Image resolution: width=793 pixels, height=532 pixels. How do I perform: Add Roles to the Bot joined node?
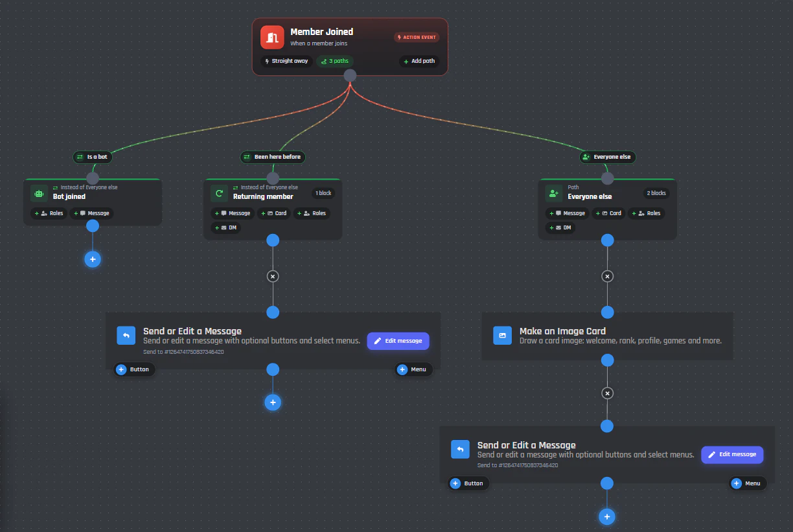tap(49, 213)
